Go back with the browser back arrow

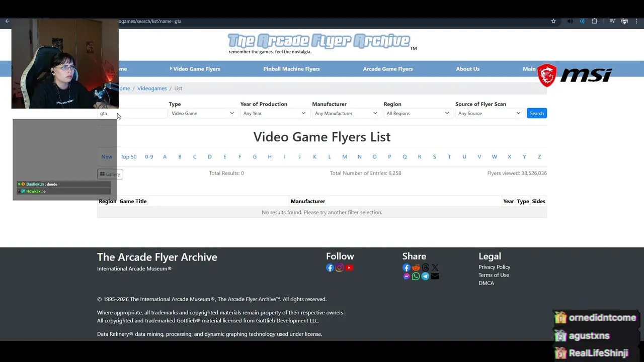(7, 21)
